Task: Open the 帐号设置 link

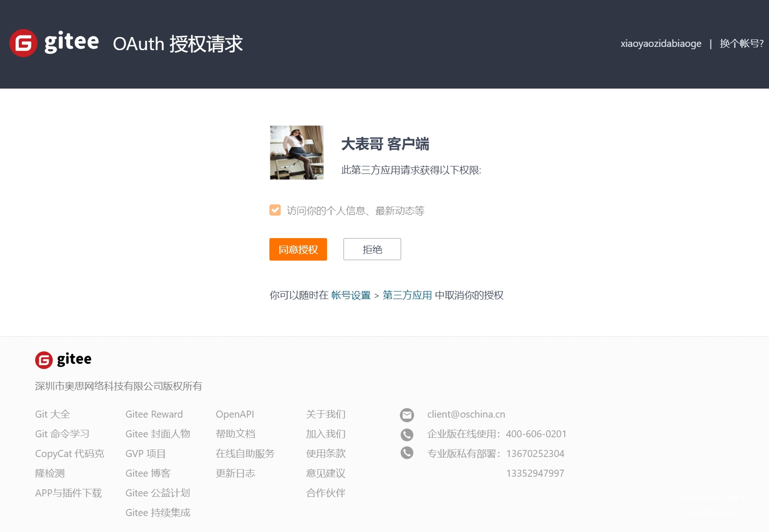Action: pos(351,295)
